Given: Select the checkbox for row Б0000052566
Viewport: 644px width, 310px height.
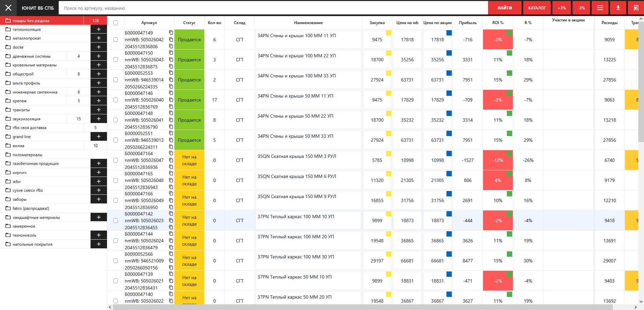Looking at the screenshot, I should [116, 261].
